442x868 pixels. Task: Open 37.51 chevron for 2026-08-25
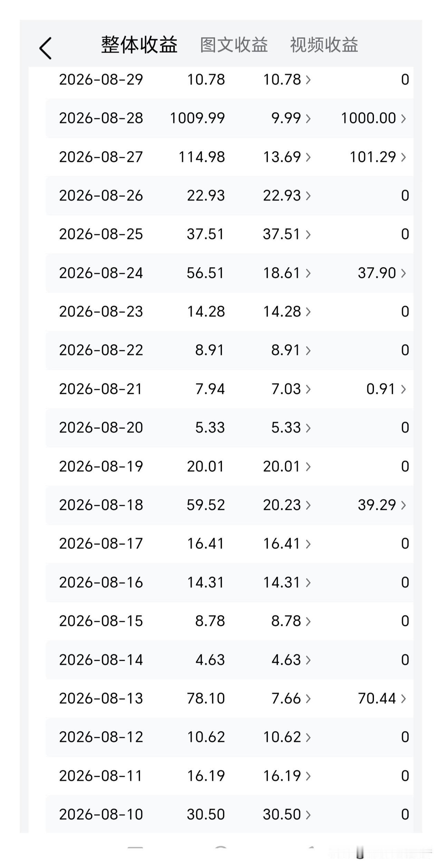pyautogui.click(x=308, y=234)
